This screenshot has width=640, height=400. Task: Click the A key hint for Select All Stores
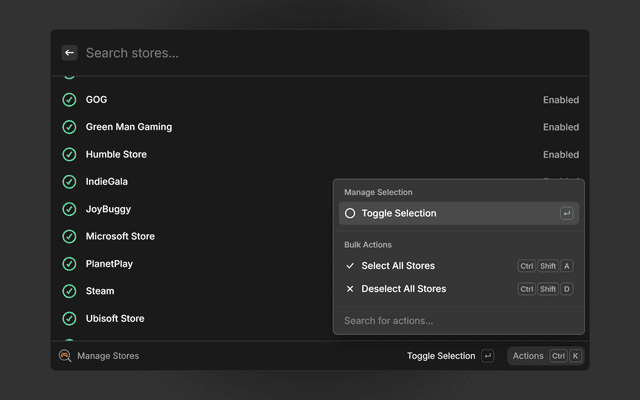pyautogui.click(x=567, y=266)
